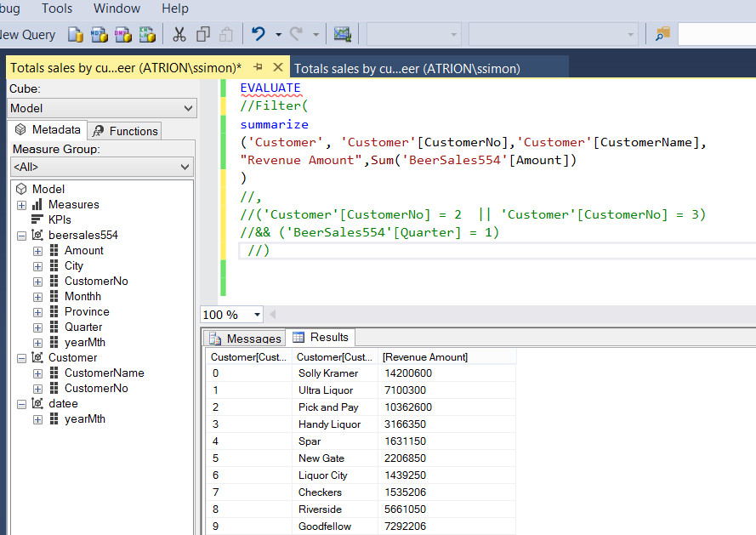This screenshot has width=756, height=535.
Task: Click the DMX query icon in toolbar
Action: [x=123, y=35]
